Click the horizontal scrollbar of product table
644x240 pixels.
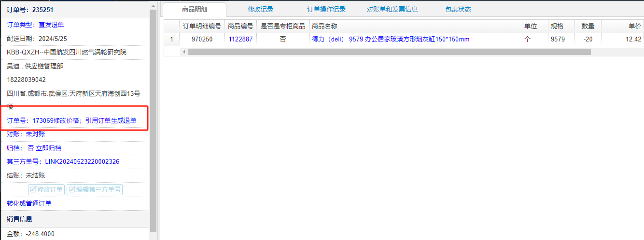(x=389, y=52)
